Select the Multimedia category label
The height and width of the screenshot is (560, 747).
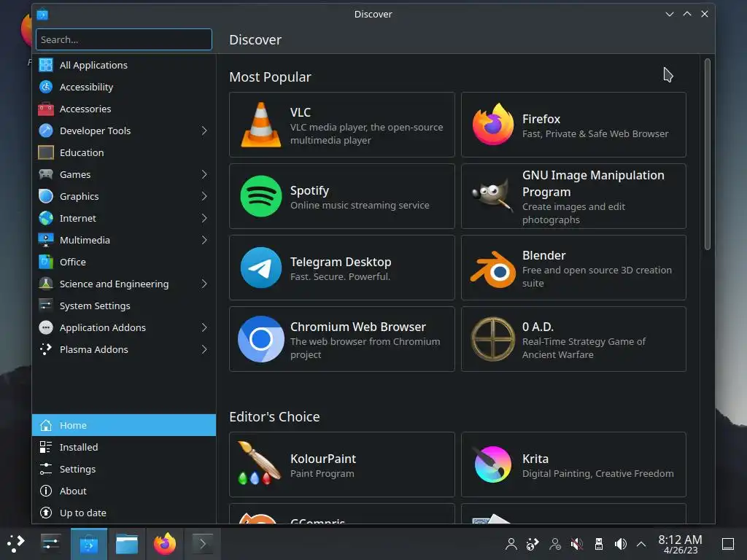85,240
